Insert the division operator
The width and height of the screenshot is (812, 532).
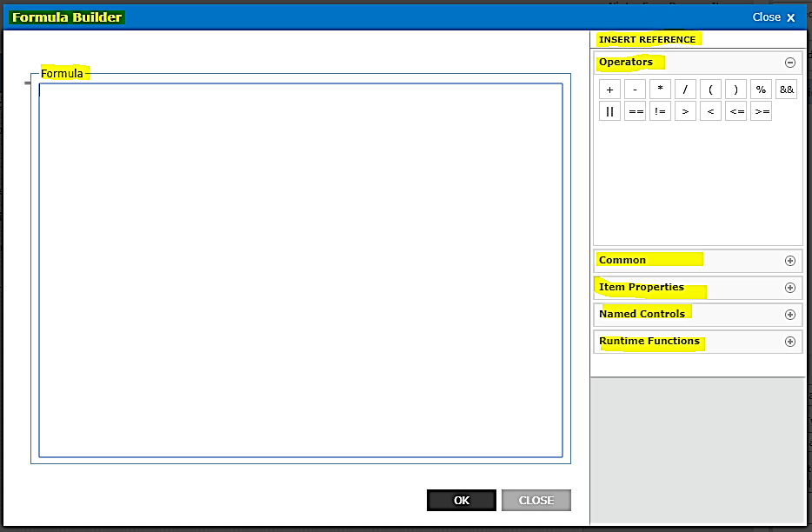click(x=685, y=89)
